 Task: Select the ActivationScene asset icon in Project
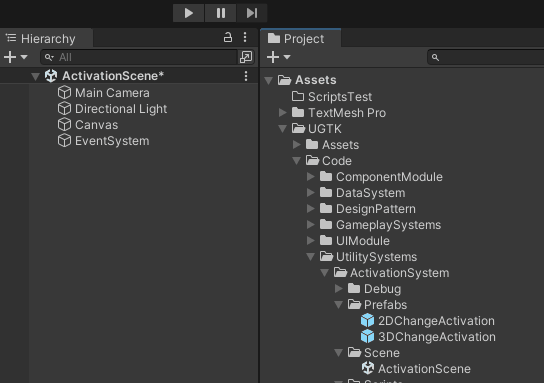(x=368, y=368)
